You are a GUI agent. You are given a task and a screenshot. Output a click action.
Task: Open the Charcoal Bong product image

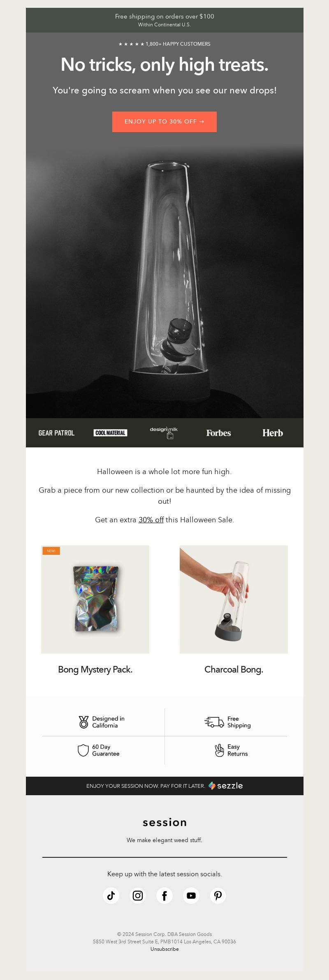pos(234,599)
